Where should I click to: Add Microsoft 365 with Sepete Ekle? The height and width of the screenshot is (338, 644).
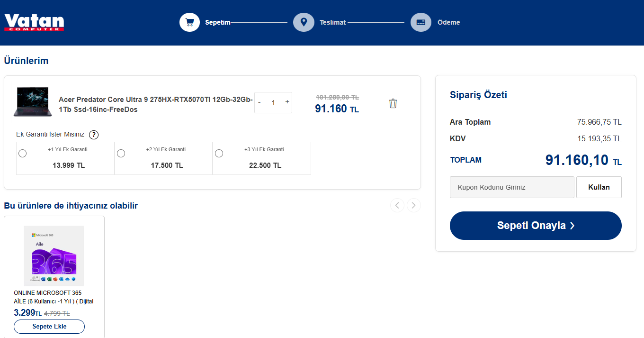[49, 327]
